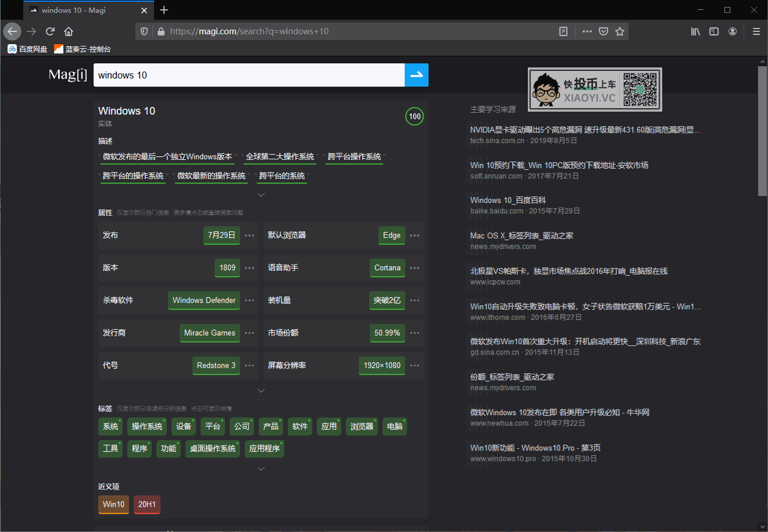Open source Win10新功能 - Windows10.Pro

point(535,448)
